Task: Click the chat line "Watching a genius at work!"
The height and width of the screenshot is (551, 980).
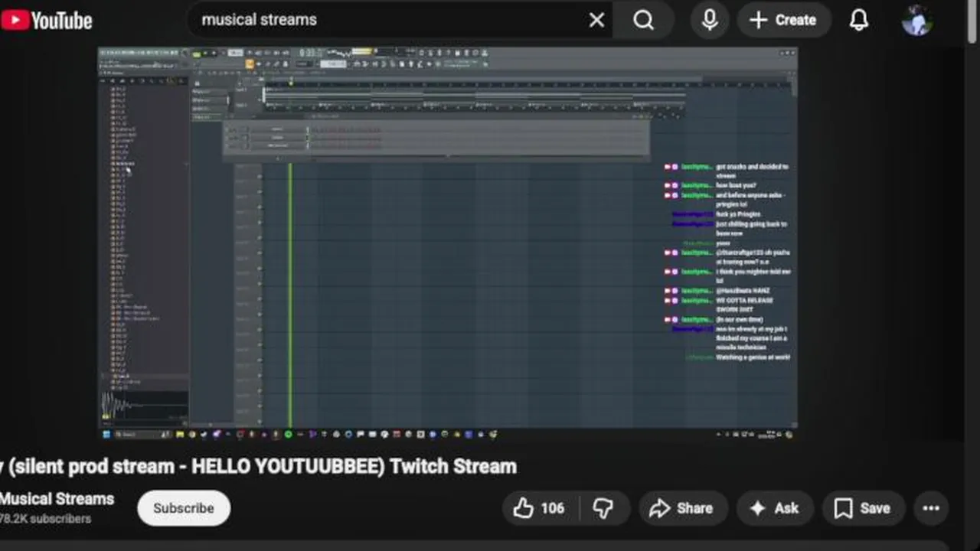Action: [753, 357]
